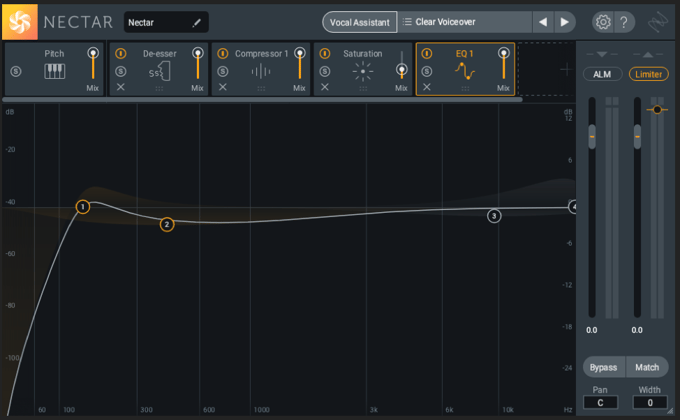Click the output gain 0.0 value
The image size is (680, 420).
tap(637, 330)
